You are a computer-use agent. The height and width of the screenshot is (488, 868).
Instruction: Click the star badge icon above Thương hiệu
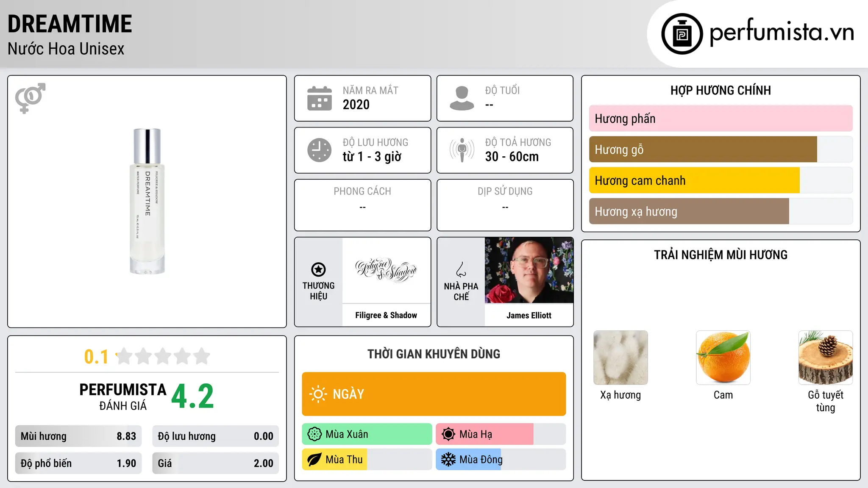(318, 269)
